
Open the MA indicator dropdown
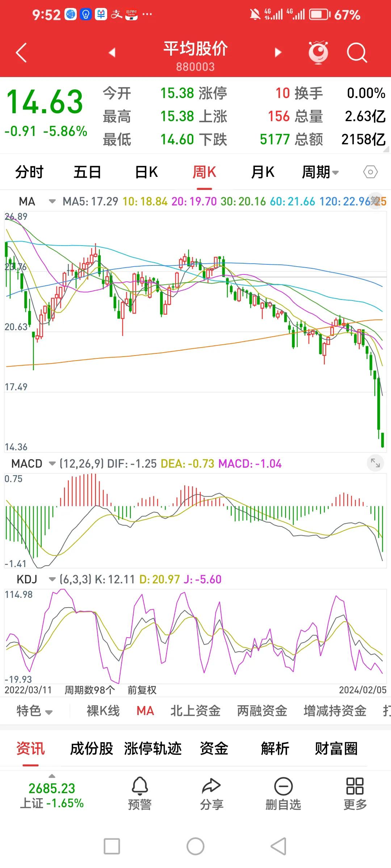point(52,201)
